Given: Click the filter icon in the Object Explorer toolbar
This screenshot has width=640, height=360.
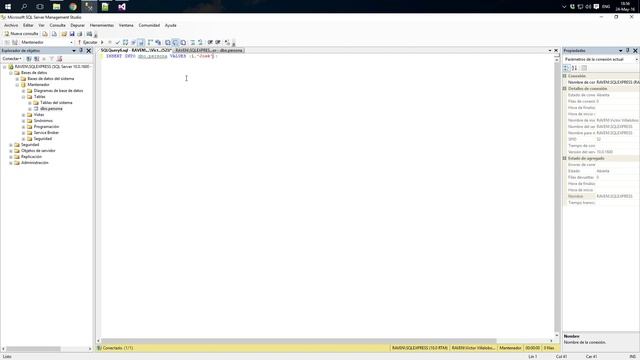Looking at the screenshot, I should click(x=51, y=59).
